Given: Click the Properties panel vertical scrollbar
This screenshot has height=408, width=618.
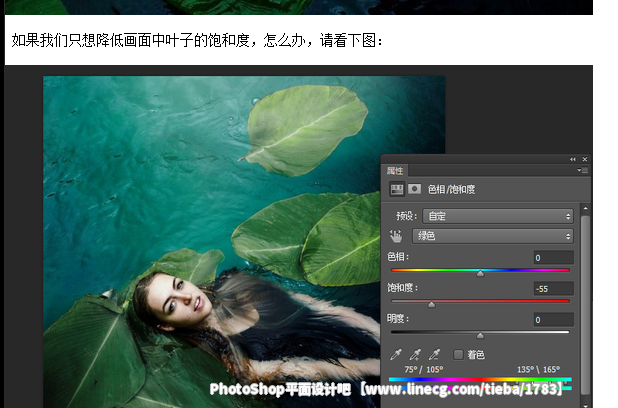Looking at the screenshot, I should click(586, 304).
